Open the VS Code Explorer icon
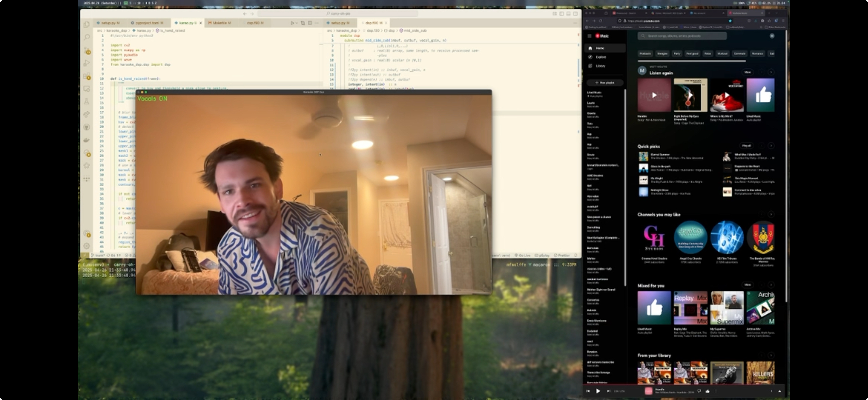868x400 pixels. coord(87,24)
